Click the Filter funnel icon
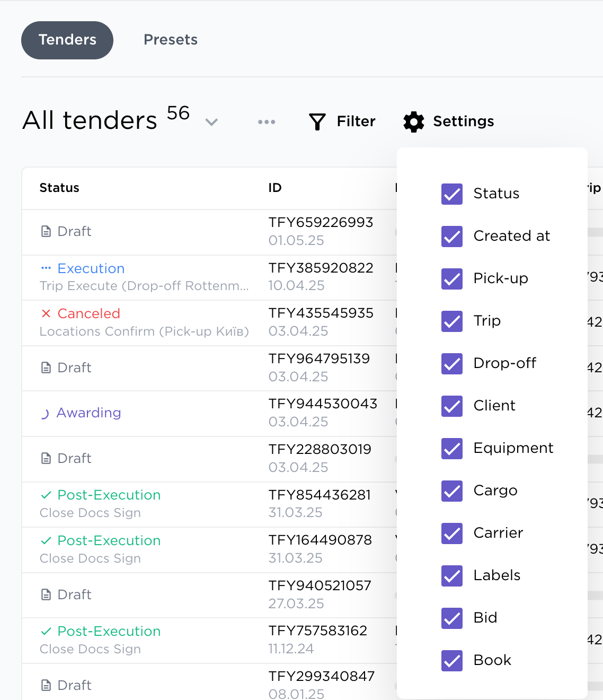Viewport: 603px width, 700px height. tap(317, 122)
